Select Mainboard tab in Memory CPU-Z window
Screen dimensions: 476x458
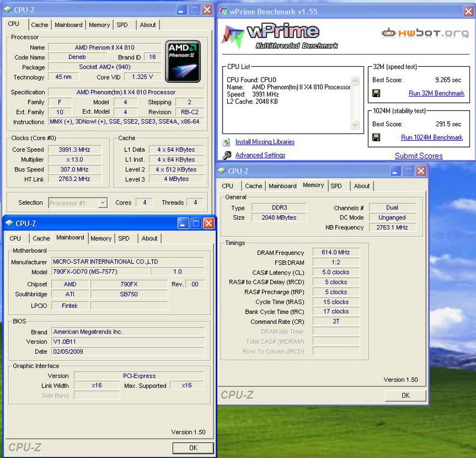[x=282, y=186]
